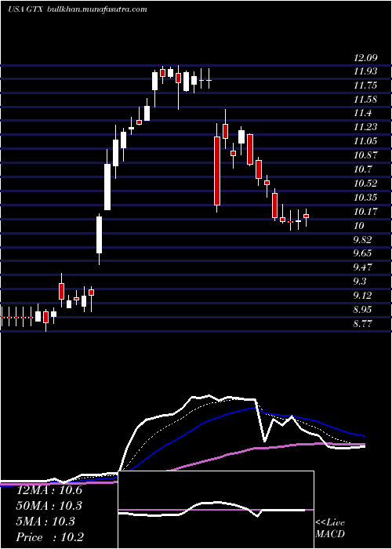Click the 10.7 price axis label

pos(362,169)
